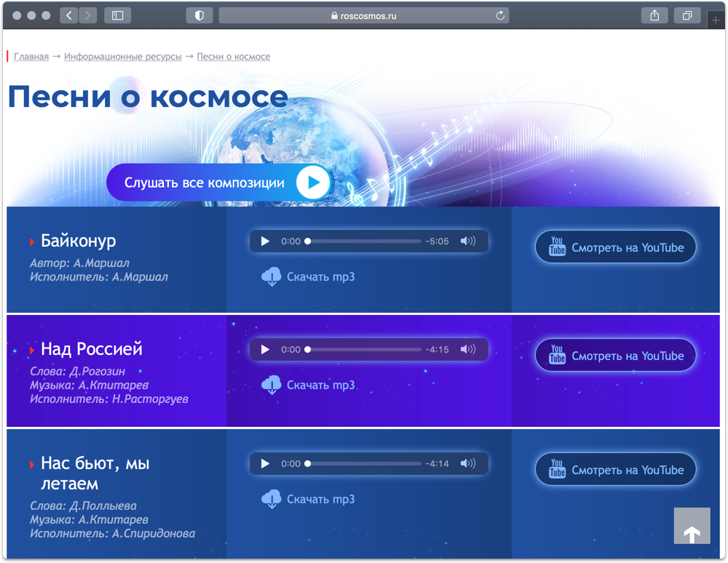Mute the Нас бьют, мы летаем player

[x=467, y=464]
